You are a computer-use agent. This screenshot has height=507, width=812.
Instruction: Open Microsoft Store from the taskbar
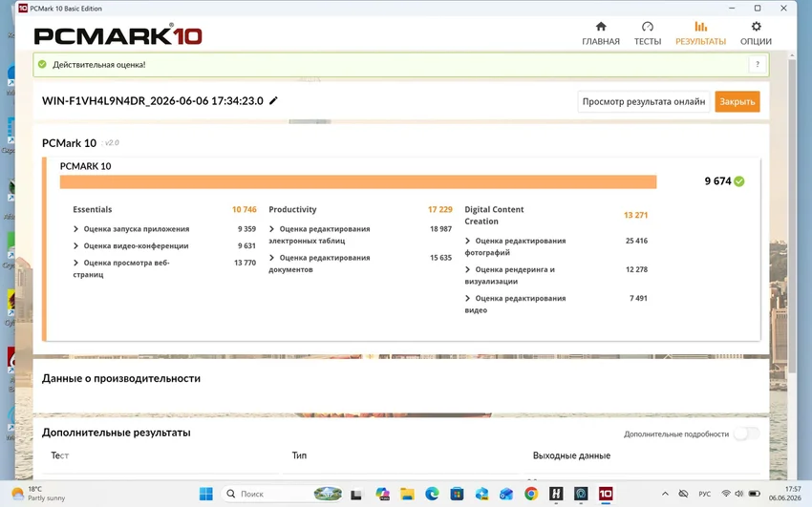click(457, 494)
